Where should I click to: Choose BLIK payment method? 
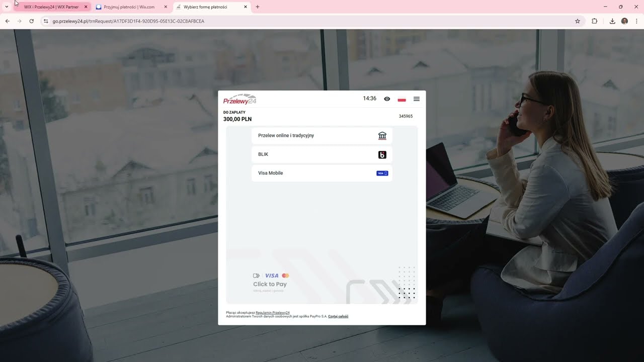point(322,154)
